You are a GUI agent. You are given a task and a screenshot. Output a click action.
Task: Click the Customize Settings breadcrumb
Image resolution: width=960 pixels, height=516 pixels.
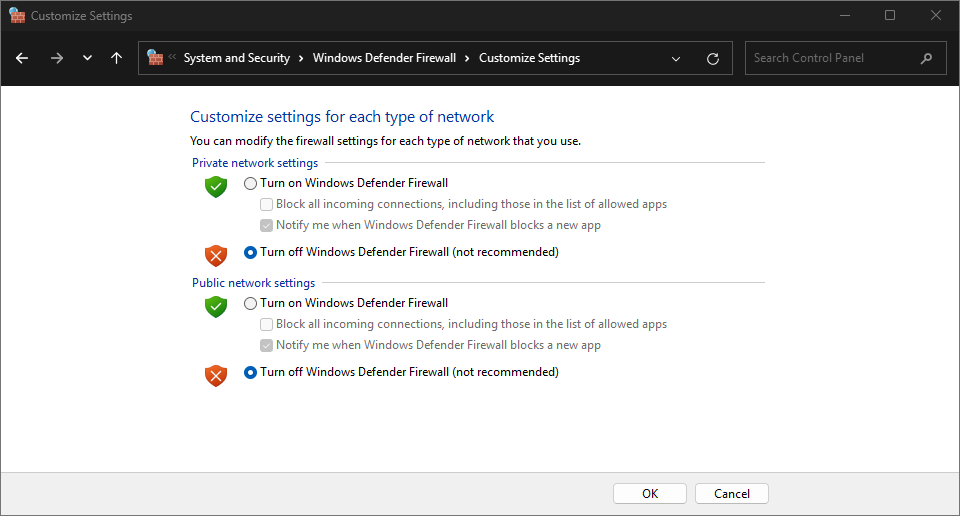coord(530,58)
